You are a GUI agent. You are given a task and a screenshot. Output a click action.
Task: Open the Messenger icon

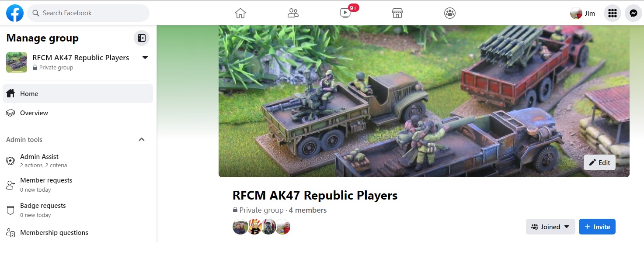coord(633,13)
